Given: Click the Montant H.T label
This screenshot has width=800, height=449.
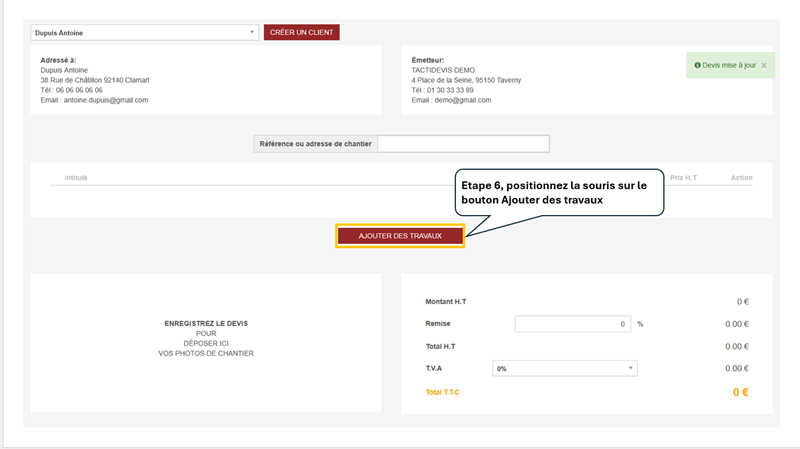Looking at the screenshot, I should point(446,302).
